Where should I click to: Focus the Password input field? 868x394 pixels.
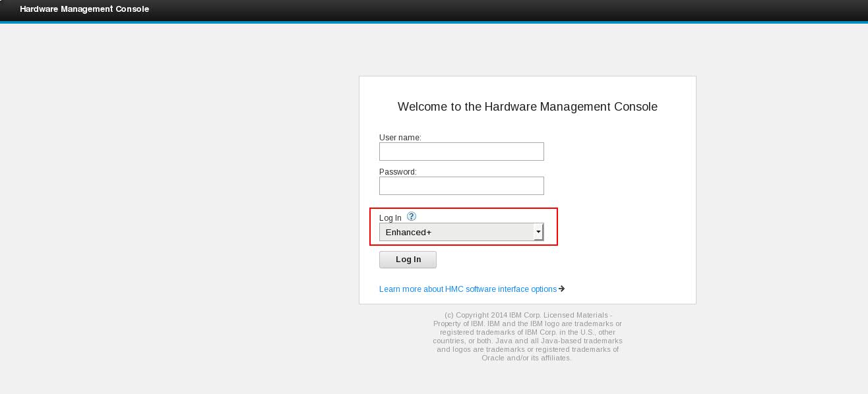tap(462, 186)
